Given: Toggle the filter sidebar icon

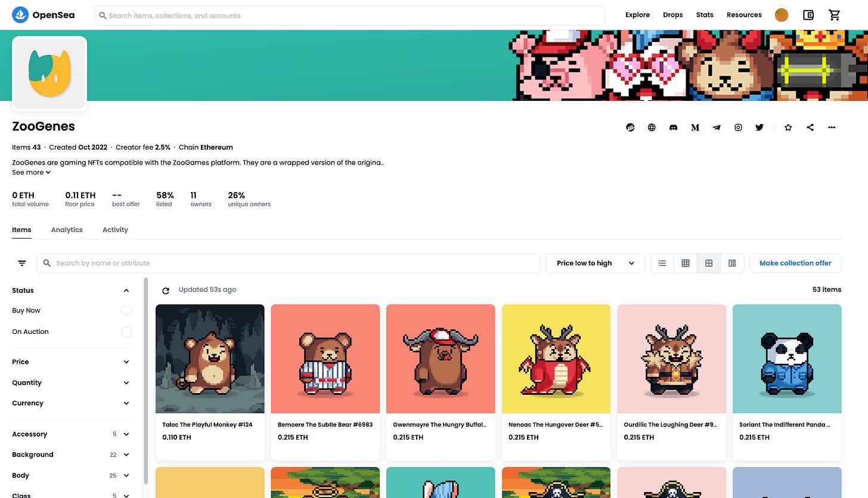Looking at the screenshot, I should click(22, 263).
